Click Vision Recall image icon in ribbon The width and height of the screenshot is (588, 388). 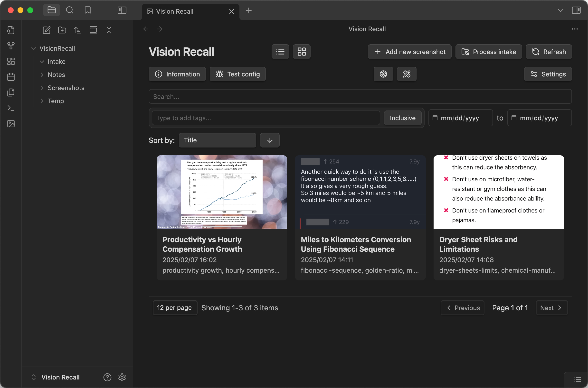pyautogui.click(x=11, y=124)
